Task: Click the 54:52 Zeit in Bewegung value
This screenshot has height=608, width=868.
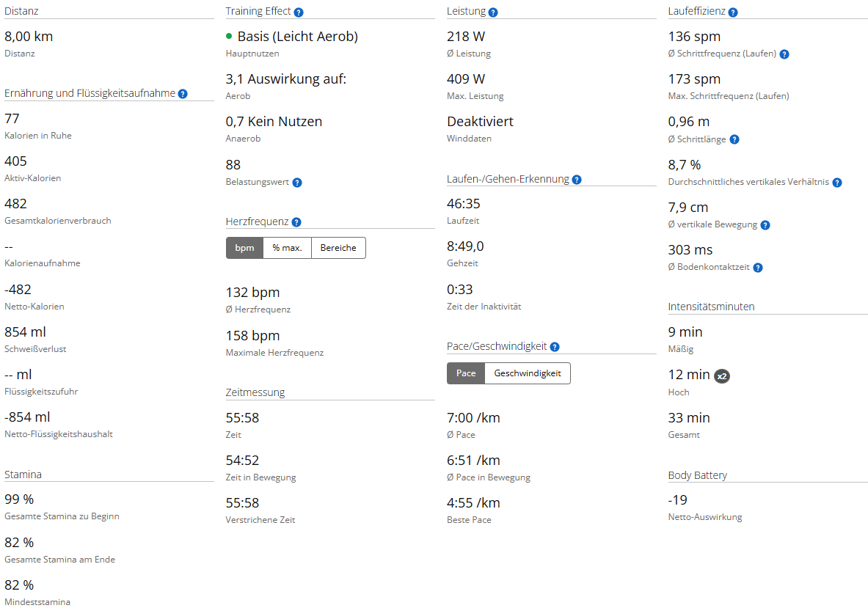Action: click(x=242, y=461)
